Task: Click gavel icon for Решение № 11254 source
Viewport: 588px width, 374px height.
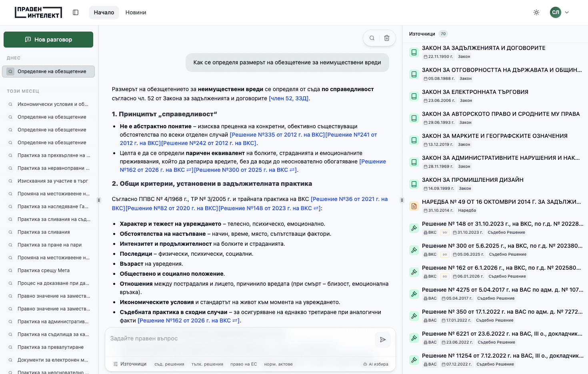Action: (x=414, y=360)
